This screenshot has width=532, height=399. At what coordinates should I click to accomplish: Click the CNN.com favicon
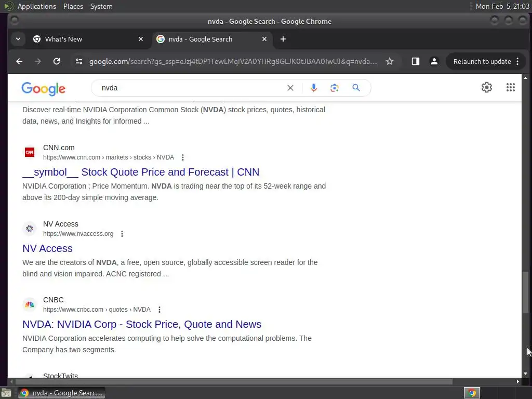(30, 152)
